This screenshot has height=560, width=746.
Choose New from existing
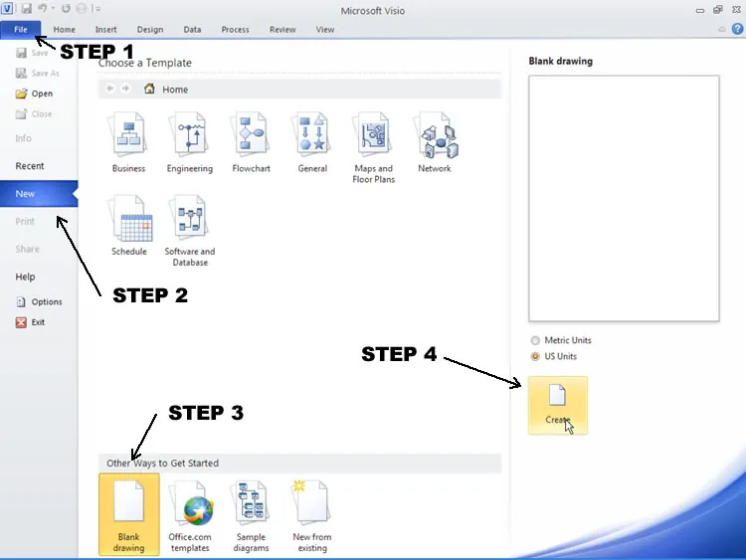pos(312,516)
